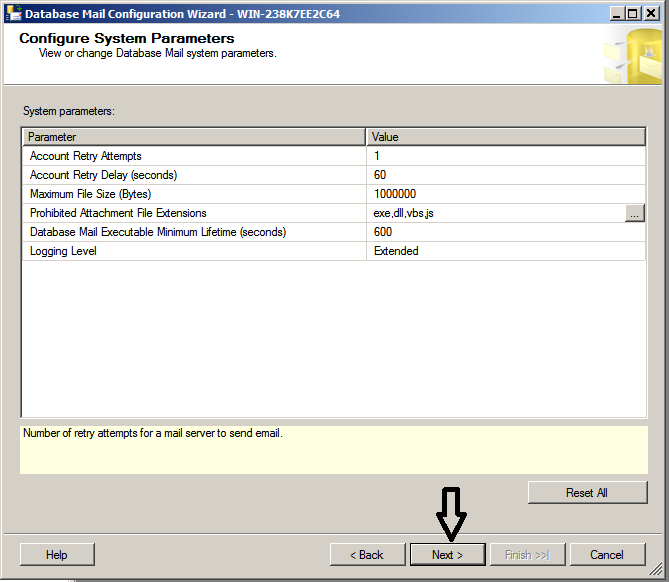669x582 pixels.
Task: Cancel the Database Mail wizard
Action: [x=608, y=554]
